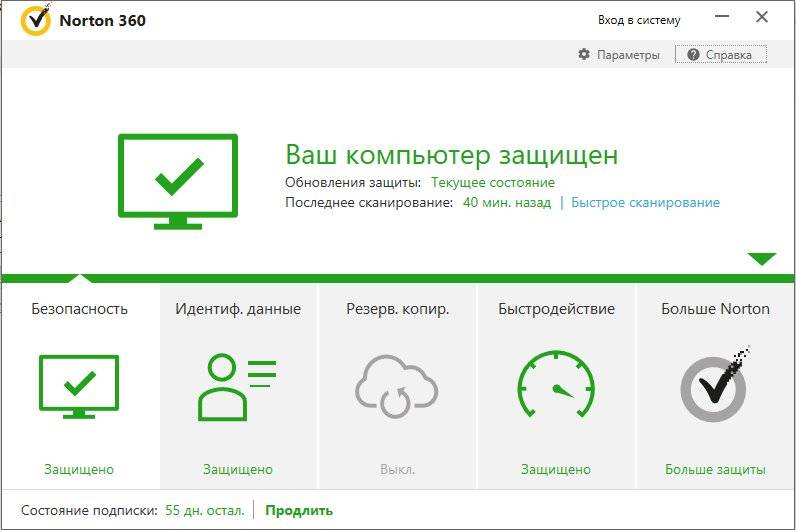This screenshot has width=796, height=530.
Task: Open the Быстродействие tab
Action: click(x=556, y=386)
